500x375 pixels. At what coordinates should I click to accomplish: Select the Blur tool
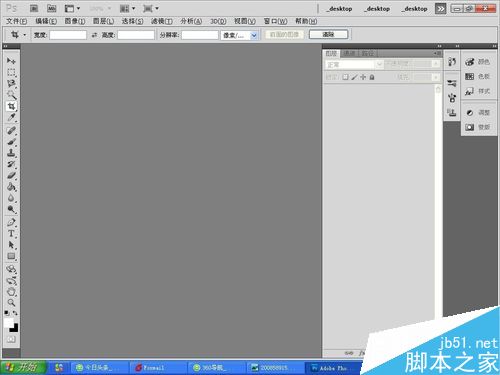tap(11, 198)
